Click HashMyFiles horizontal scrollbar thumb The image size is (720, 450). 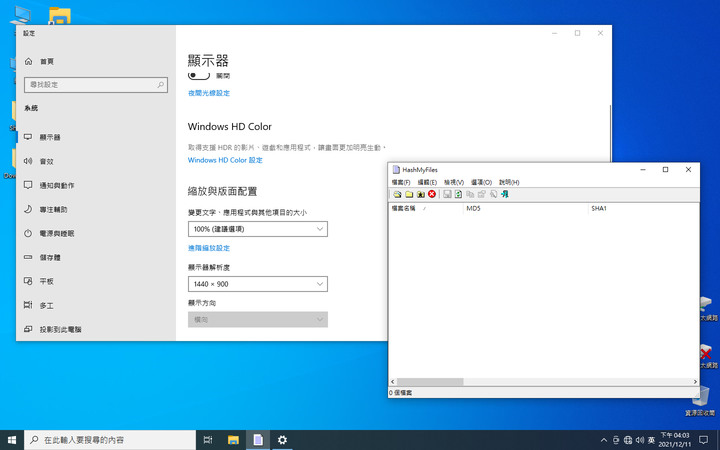coord(430,382)
